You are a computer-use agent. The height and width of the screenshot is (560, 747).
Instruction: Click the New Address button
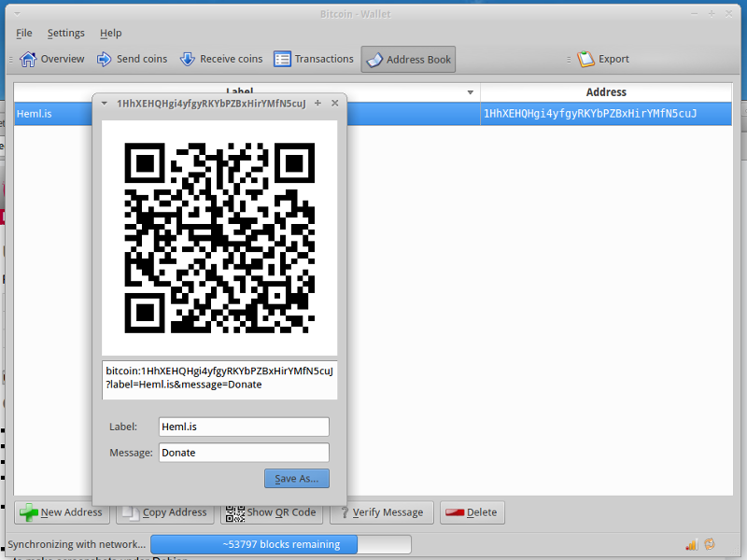(x=62, y=512)
